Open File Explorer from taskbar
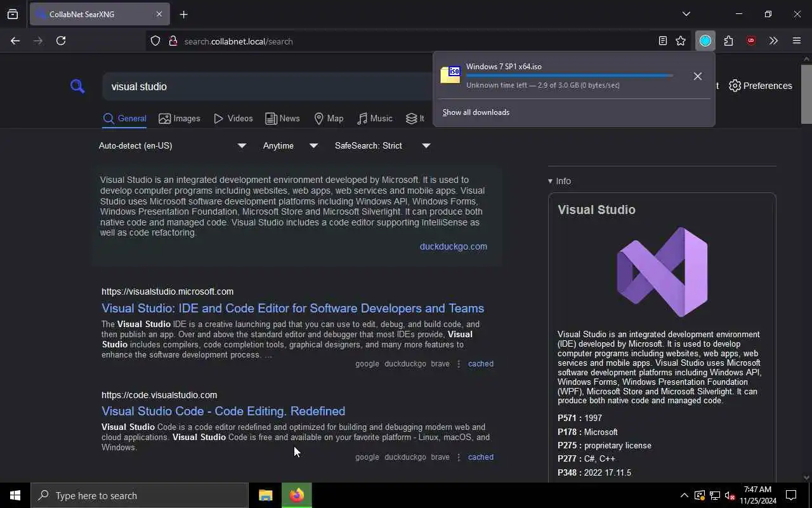 click(266, 495)
